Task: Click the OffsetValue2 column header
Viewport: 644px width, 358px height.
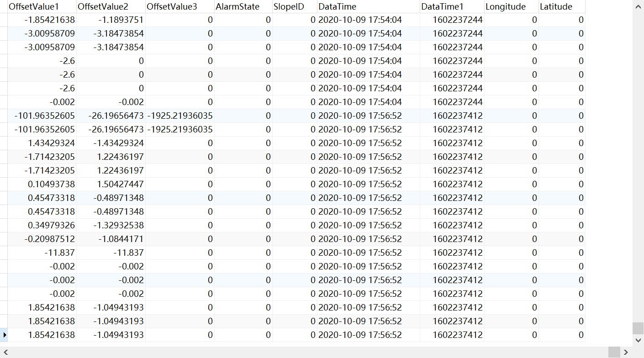Action: tap(111, 6)
